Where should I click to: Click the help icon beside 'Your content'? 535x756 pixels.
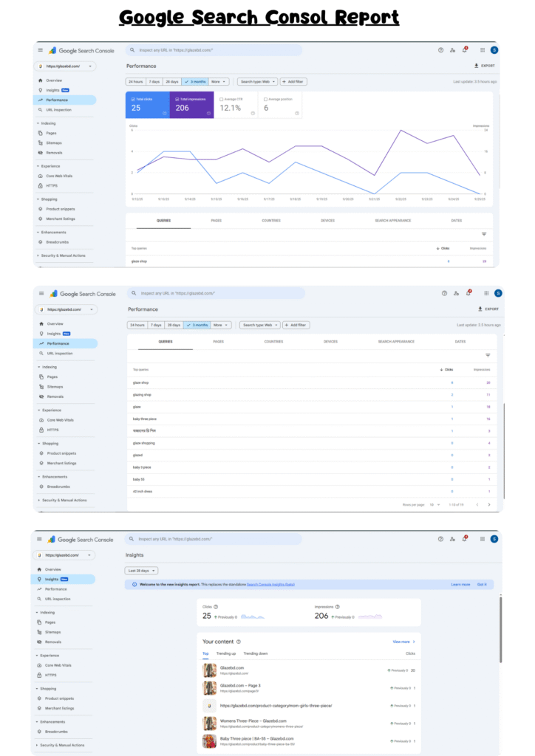(239, 642)
